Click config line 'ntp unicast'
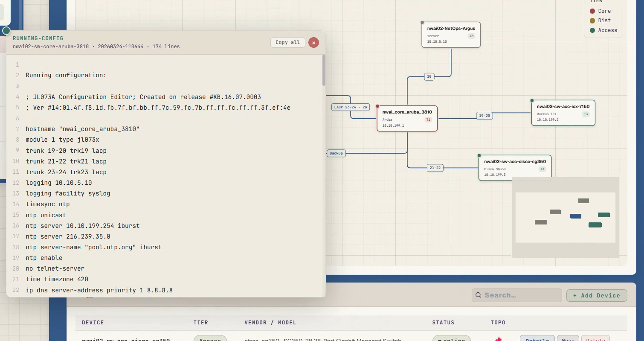This screenshot has width=644, height=341. click(x=46, y=215)
